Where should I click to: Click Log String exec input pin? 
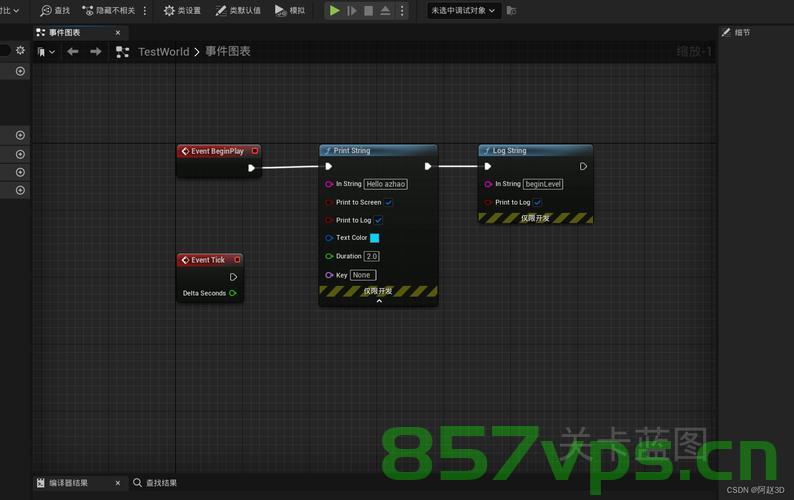[487, 166]
